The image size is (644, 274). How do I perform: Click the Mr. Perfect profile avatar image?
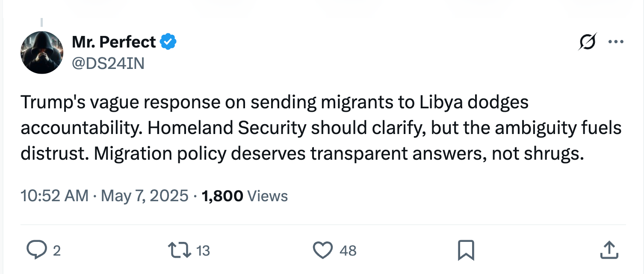pos(41,52)
